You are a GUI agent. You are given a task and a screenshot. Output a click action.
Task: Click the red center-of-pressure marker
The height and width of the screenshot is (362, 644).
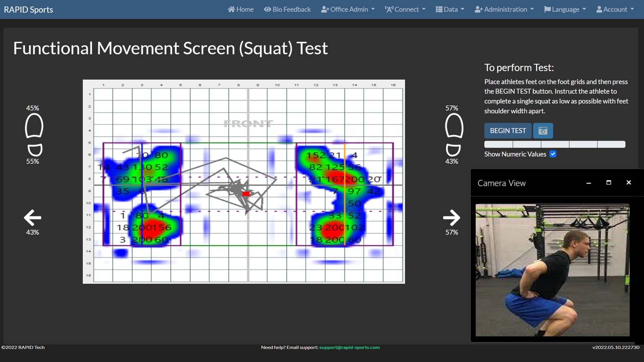click(246, 194)
